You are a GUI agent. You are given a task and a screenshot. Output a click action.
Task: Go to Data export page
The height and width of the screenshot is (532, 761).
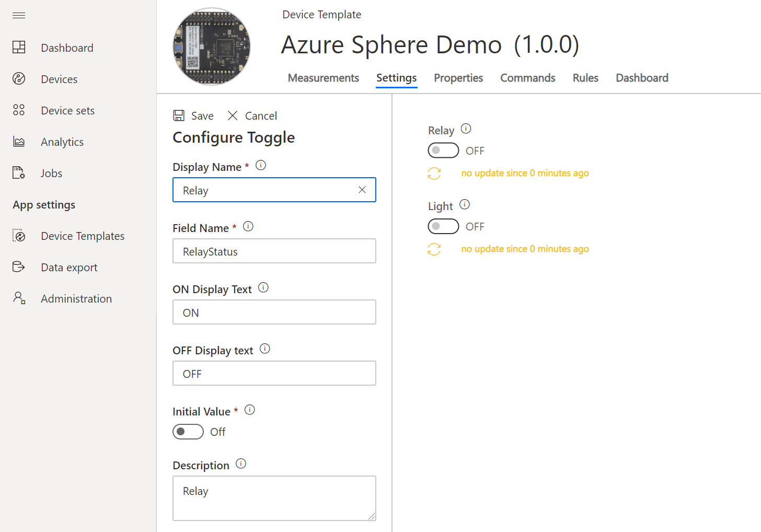click(x=69, y=268)
